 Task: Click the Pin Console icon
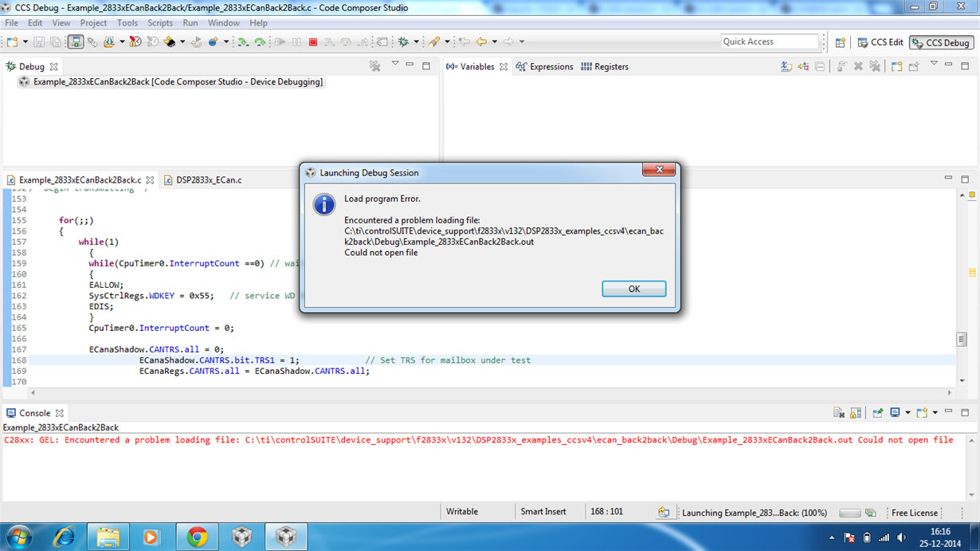click(x=877, y=413)
